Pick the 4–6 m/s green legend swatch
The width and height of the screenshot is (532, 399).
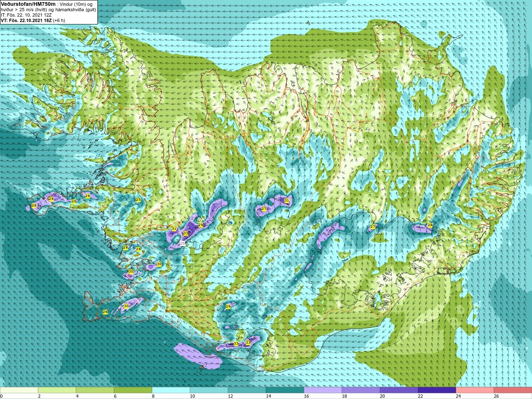click(95, 390)
